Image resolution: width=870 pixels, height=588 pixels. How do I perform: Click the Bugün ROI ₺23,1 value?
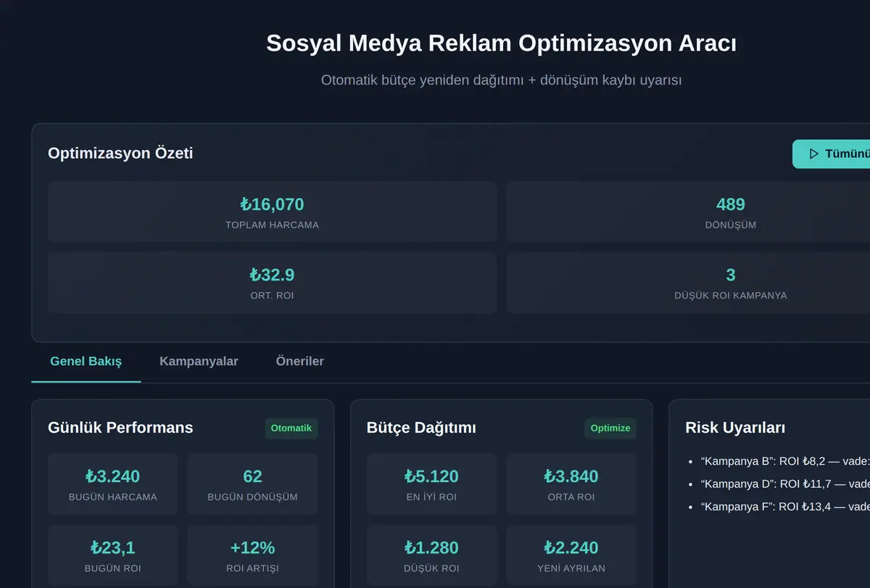(x=113, y=547)
